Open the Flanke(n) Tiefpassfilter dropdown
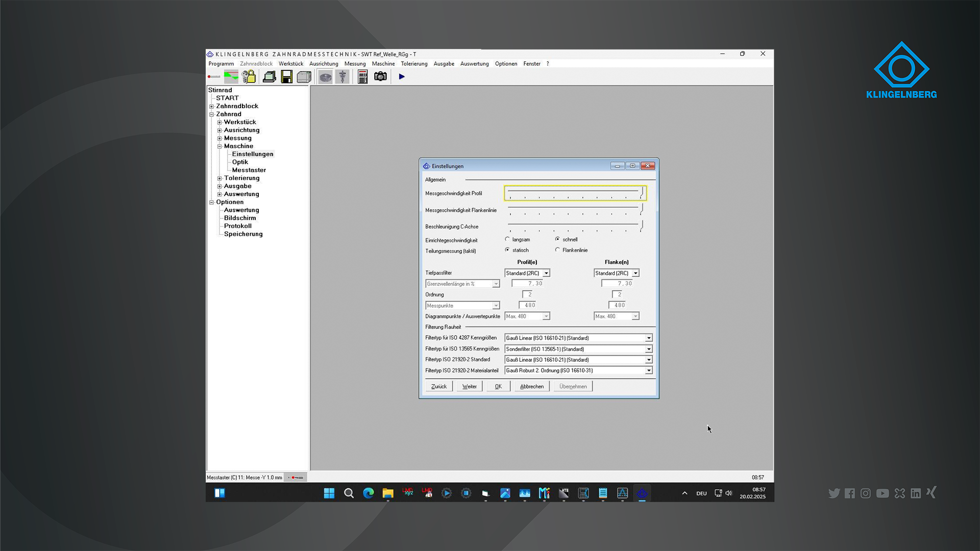This screenshot has height=551, width=980. click(617, 273)
